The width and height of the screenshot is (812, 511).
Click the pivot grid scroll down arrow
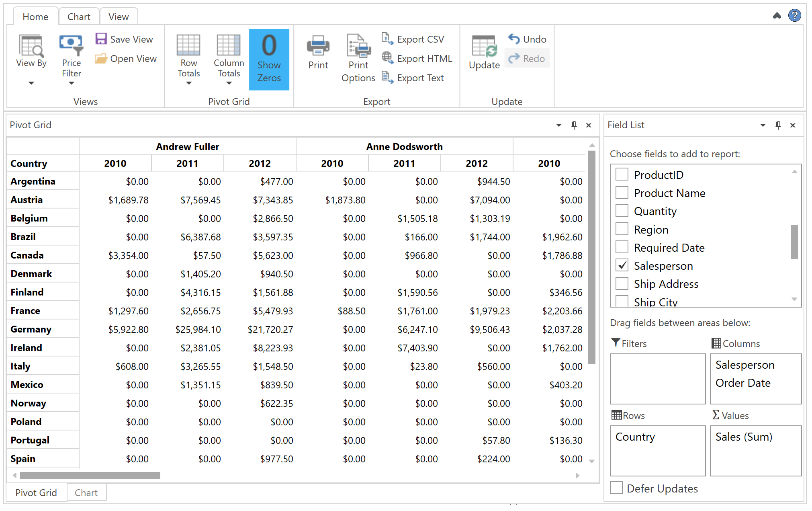click(591, 461)
